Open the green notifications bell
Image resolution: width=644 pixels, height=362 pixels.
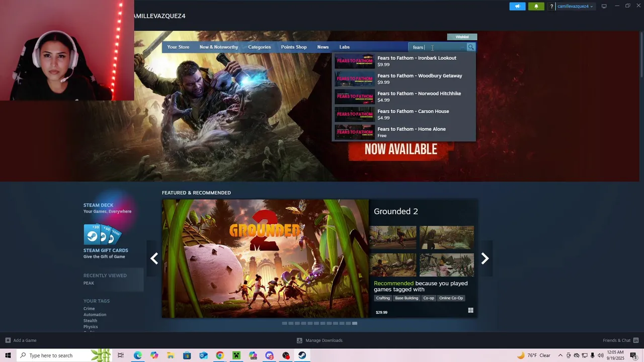[536, 6]
